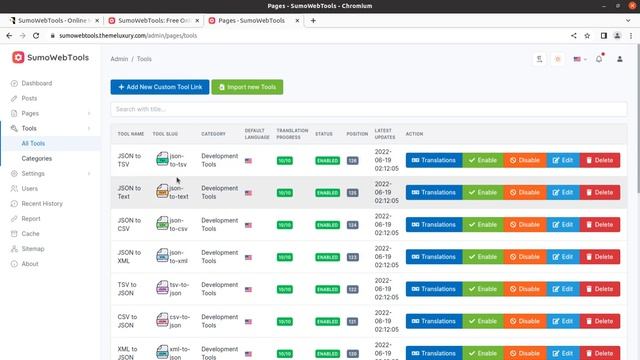Expand the Pages submenu in sidebar

coord(89,113)
